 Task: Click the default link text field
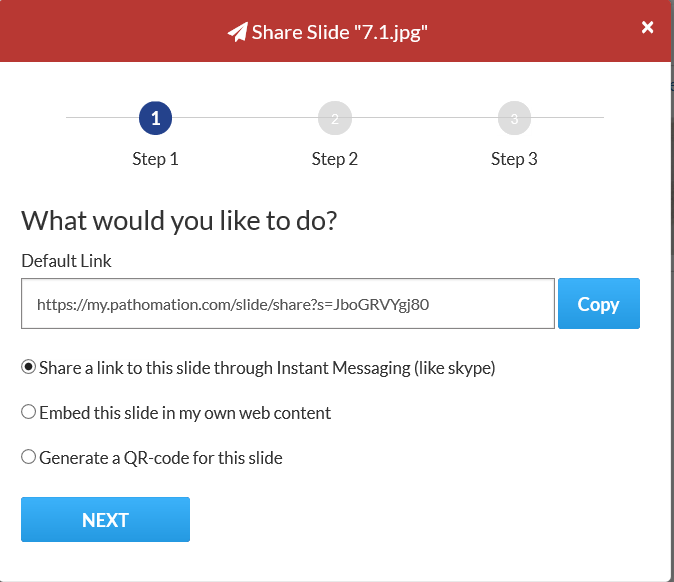pos(287,304)
